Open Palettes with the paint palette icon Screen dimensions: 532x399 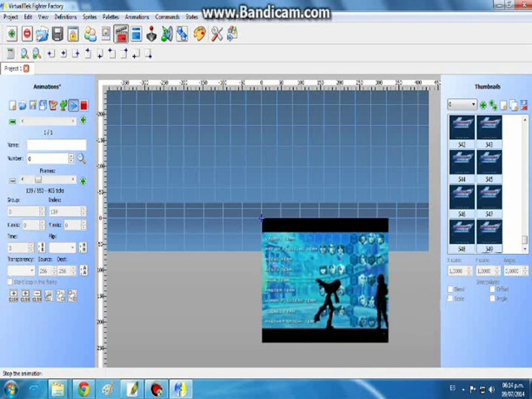(x=200, y=34)
